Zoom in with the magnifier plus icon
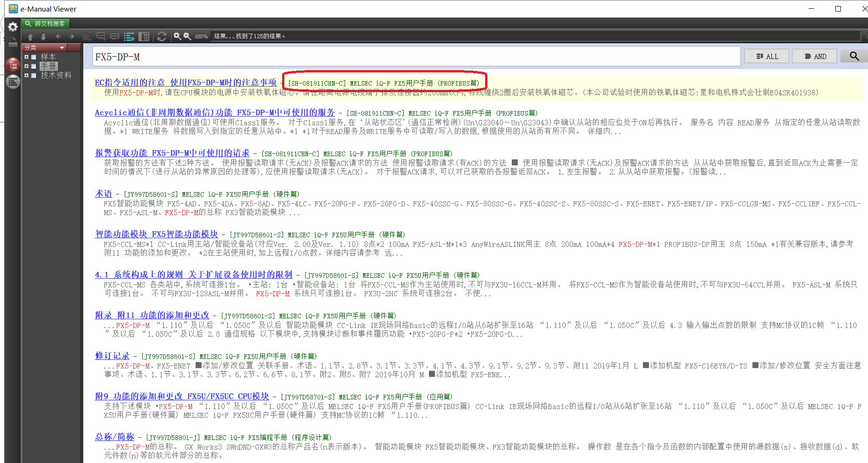The width and height of the screenshot is (868, 463). [177, 36]
